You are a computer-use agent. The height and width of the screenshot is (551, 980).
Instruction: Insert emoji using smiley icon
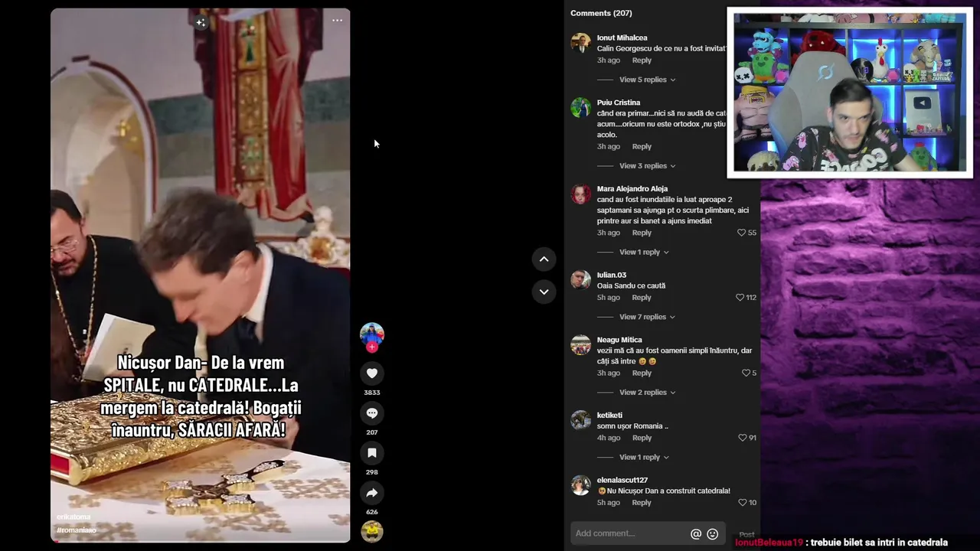tap(712, 534)
